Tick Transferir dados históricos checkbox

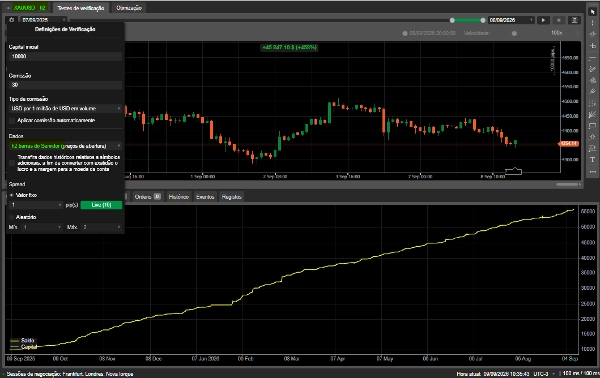pyautogui.click(x=12, y=163)
